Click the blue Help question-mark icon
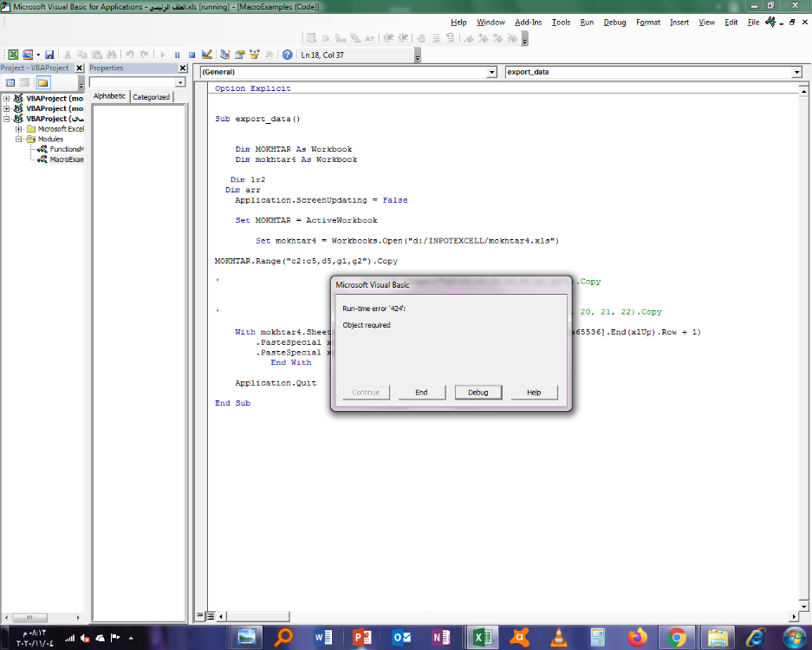Image resolution: width=812 pixels, height=650 pixels. [288, 55]
